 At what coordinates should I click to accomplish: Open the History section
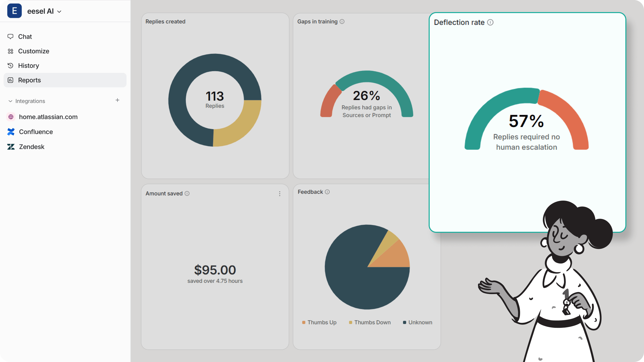tap(28, 65)
